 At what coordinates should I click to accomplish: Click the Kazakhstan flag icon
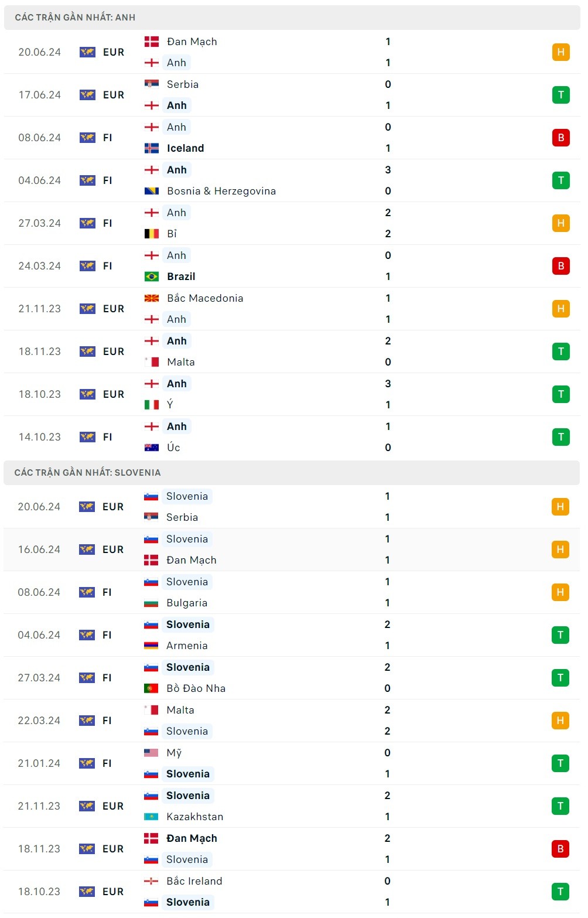[x=151, y=817]
